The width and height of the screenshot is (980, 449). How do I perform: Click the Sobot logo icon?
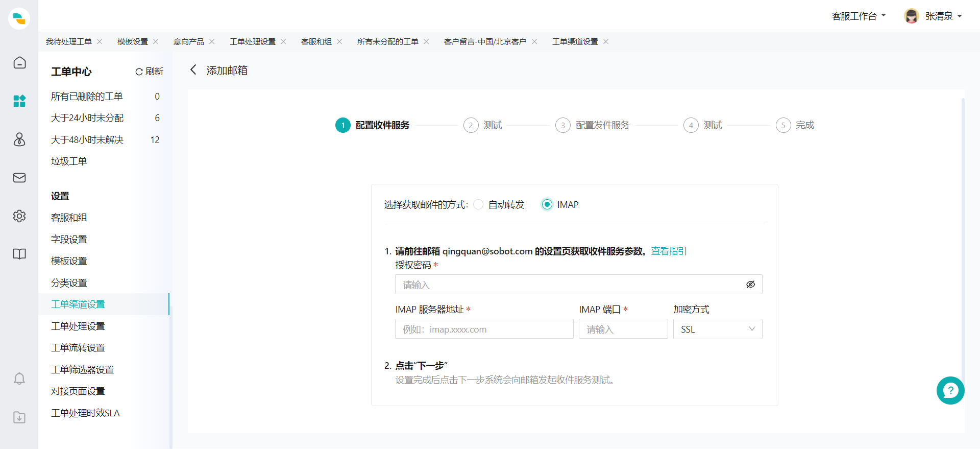pos(19,18)
